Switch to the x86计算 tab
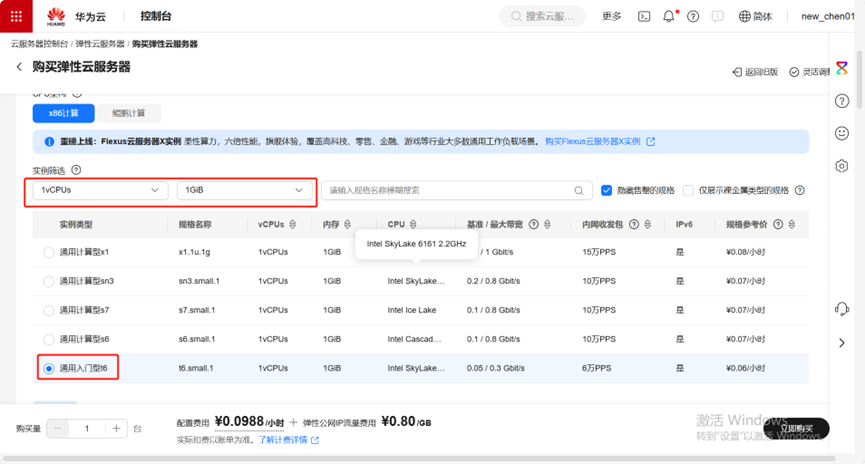Screen dimensions: 865x464 [x=63, y=113]
